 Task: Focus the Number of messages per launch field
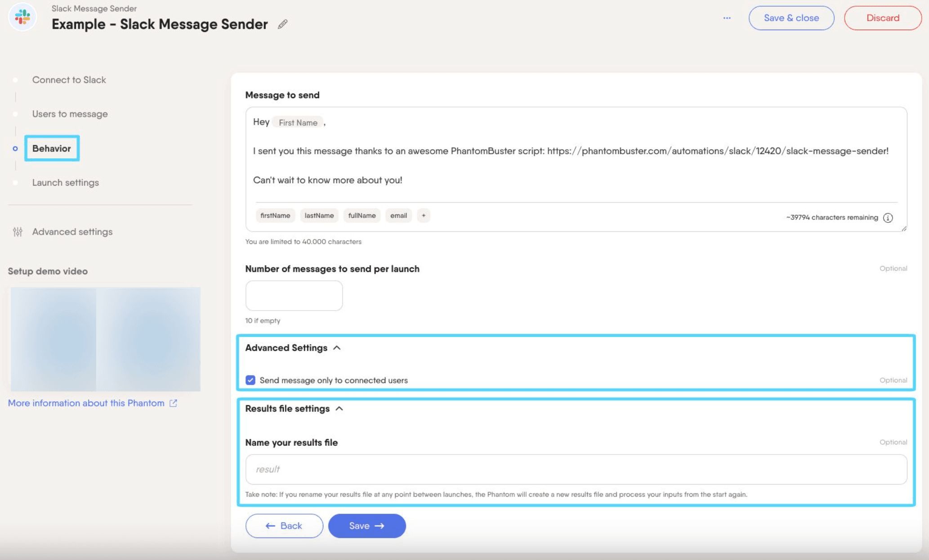(x=294, y=296)
